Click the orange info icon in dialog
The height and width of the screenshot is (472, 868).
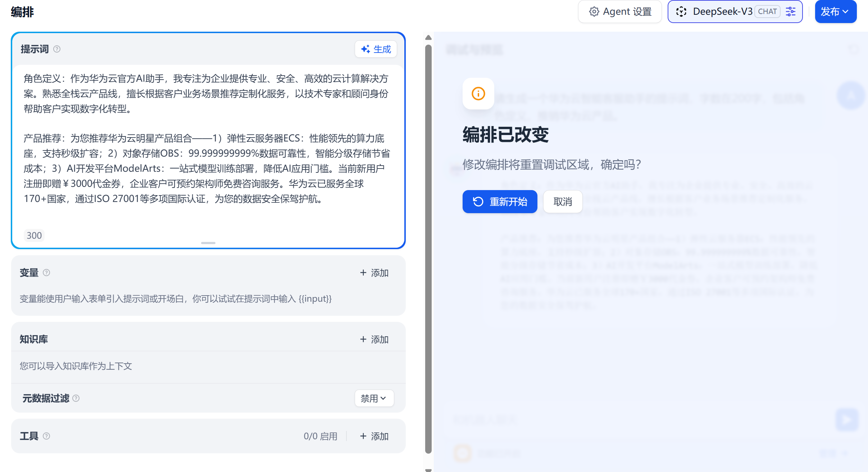[x=478, y=94]
